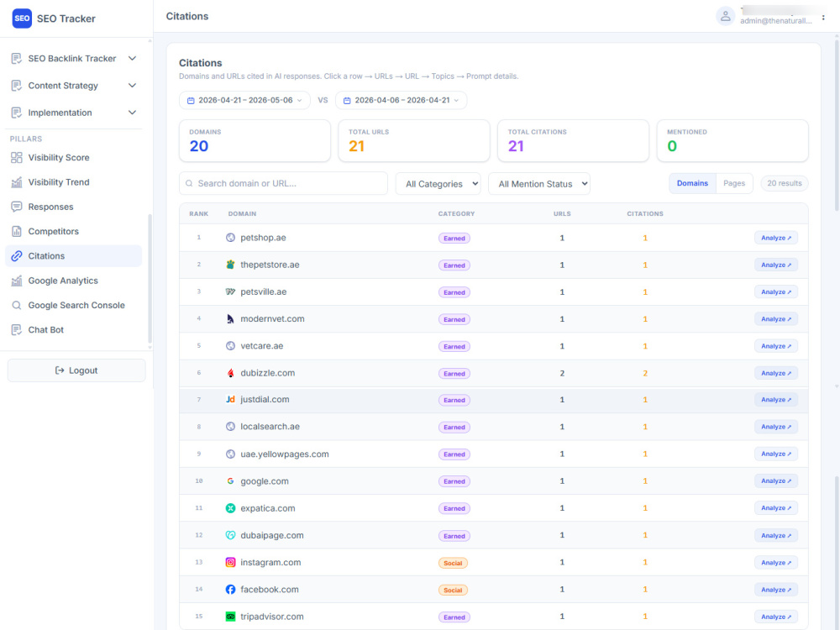Click the Social badge for facebook.com
This screenshot has width=840, height=630.
453,590
